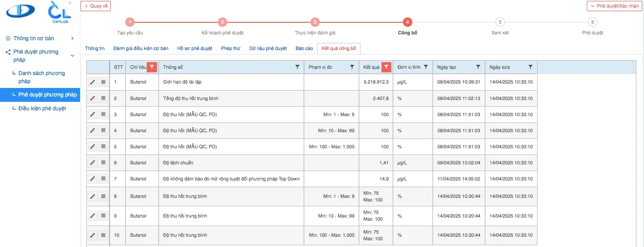Screen dimensions: 644x247
Task: Open row menu for Giới hạn độ tái lặp
Action: (103, 82)
